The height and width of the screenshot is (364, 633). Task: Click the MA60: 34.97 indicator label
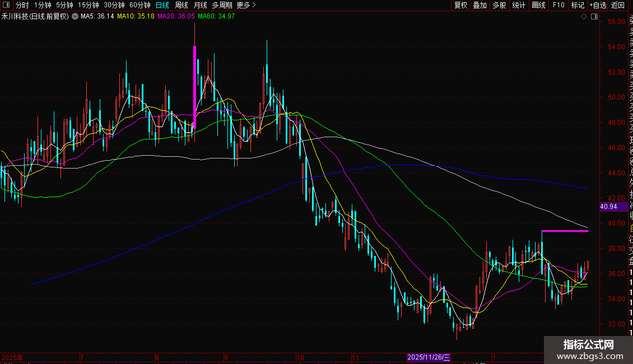coord(216,16)
